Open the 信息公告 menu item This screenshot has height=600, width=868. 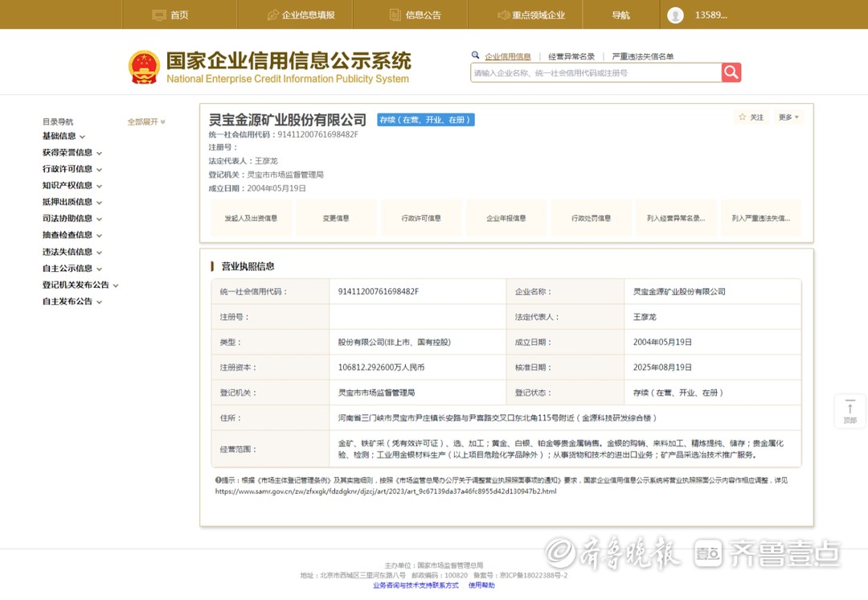point(423,15)
